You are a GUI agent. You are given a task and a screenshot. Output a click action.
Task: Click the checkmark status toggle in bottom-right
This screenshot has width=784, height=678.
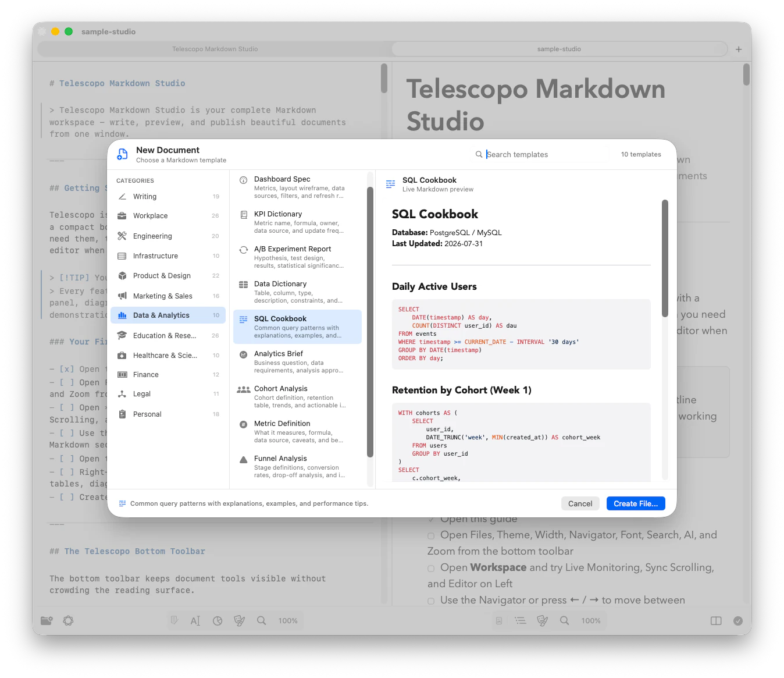click(738, 621)
